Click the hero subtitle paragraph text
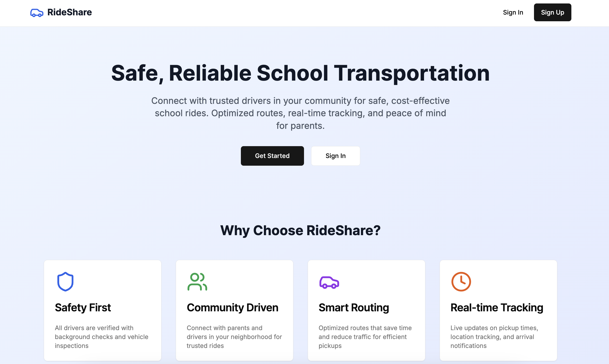The height and width of the screenshot is (364, 609). [x=300, y=113]
